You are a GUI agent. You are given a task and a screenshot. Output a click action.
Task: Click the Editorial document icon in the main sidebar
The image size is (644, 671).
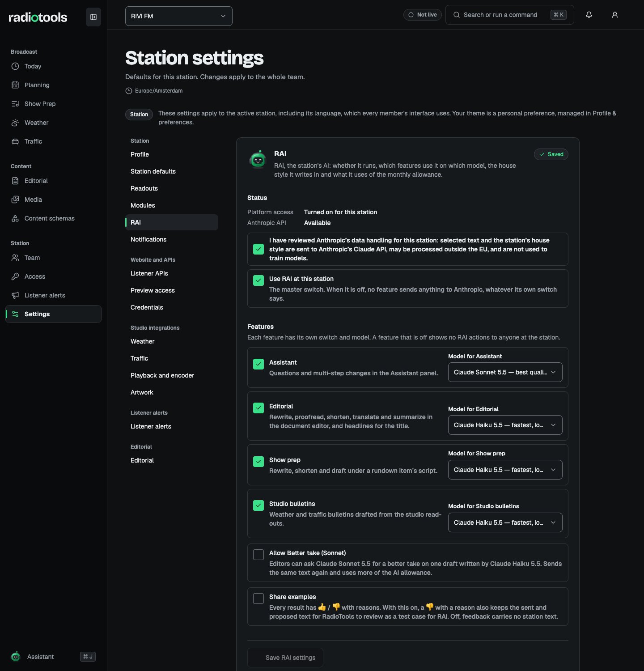(x=15, y=181)
